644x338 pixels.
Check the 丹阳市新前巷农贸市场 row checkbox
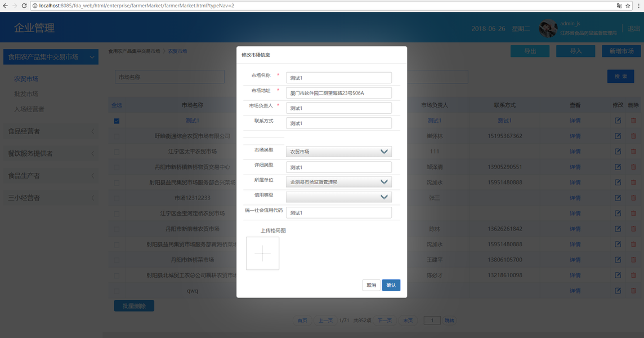coord(117,229)
